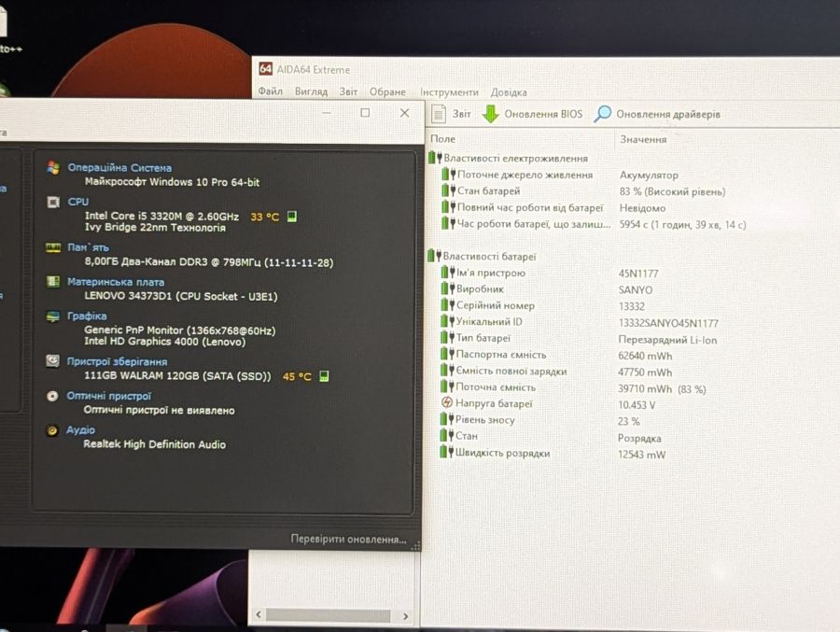Click battery icon beside Рівень зносу
Screen dimensions: 840x632
447,419
